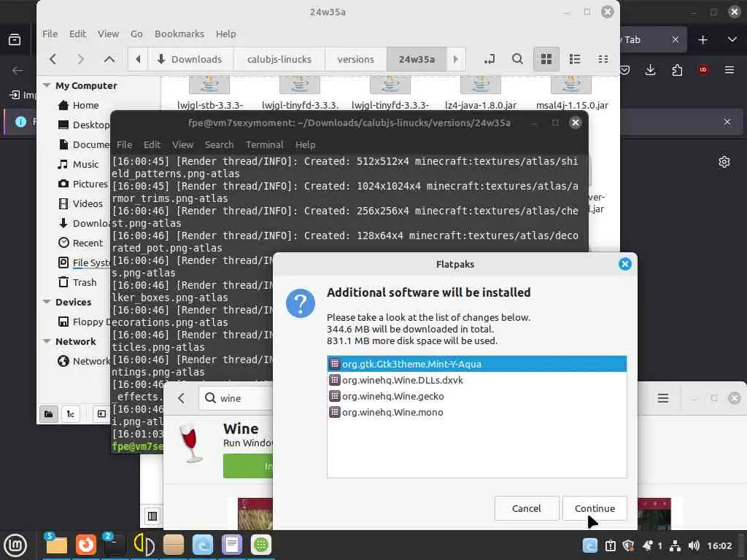Open the msal4j-1.15.0.jar file
Image resolution: width=747 pixels, height=560 pixels.
[x=572, y=93]
